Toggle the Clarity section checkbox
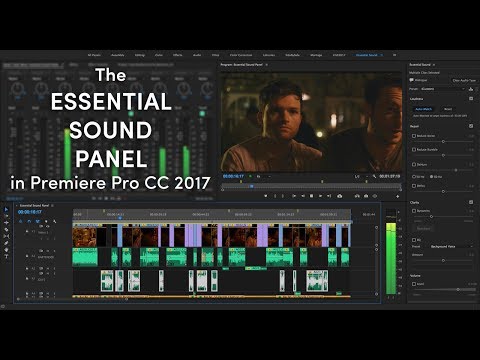 point(471,202)
